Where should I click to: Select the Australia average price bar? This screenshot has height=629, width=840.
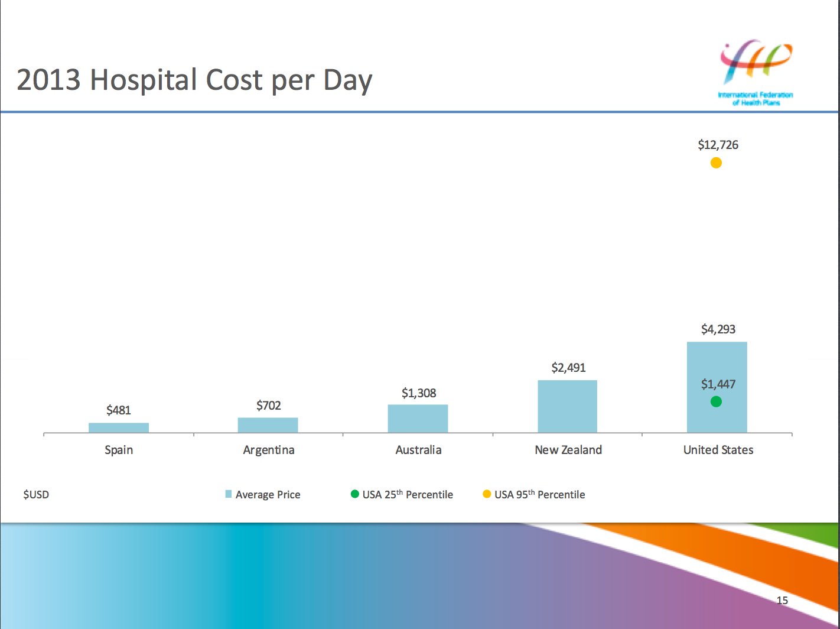(418, 419)
